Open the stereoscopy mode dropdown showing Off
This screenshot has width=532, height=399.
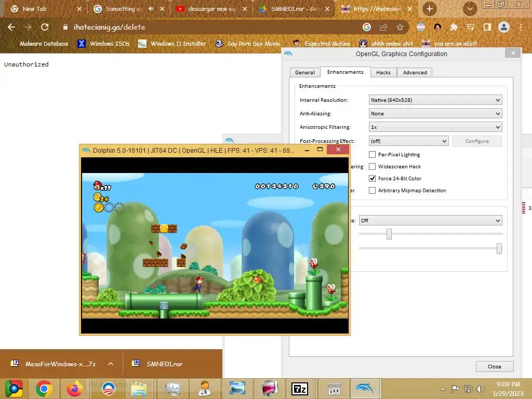click(x=430, y=220)
